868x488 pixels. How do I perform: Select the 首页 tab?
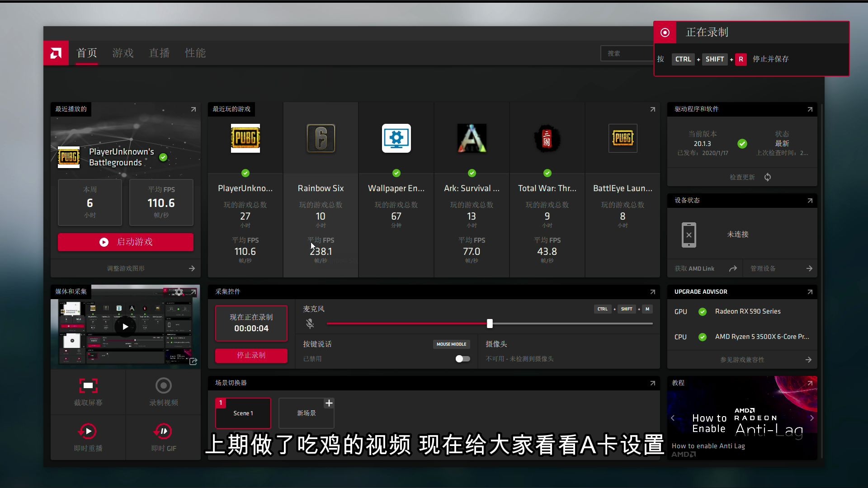(87, 53)
